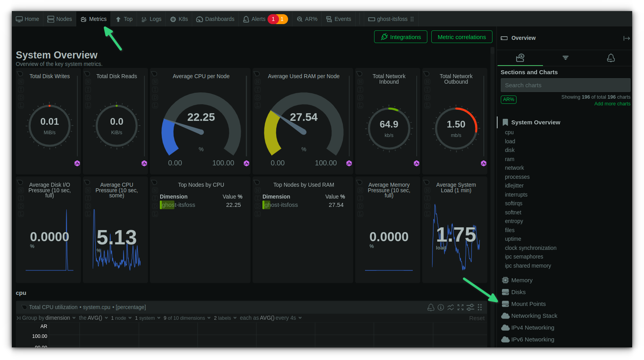The image size is (644, 360).
Task: Click the bookmark icon beside System Overview
Action: (x=505, y=122)
